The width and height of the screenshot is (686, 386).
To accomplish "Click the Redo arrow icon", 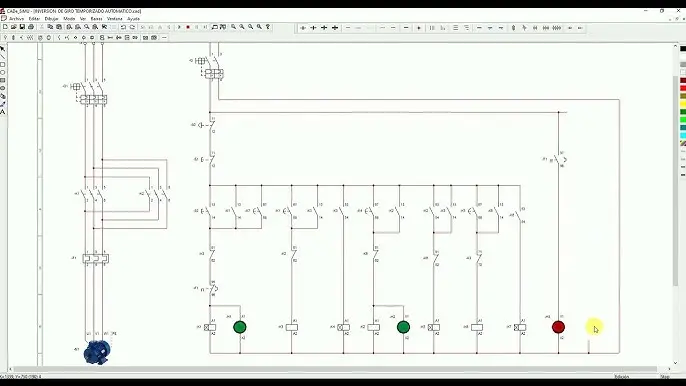I will click(132, 27).
